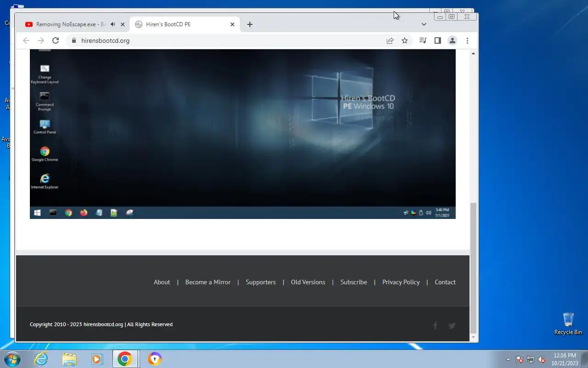Open the Contact footer link
This screenshot has width=588, height=368.
click(445, 282)
